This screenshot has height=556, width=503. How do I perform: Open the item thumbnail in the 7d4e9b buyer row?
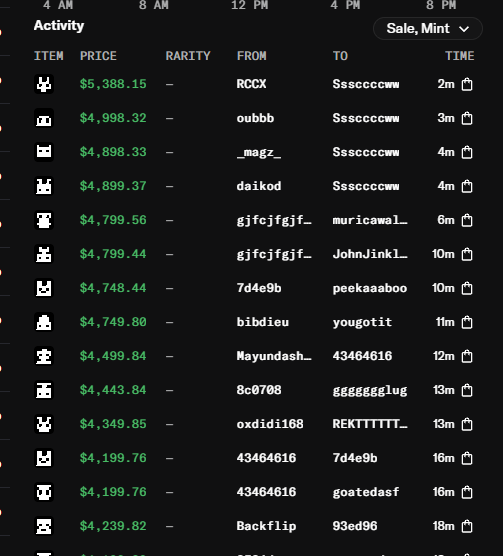[44, 458]
